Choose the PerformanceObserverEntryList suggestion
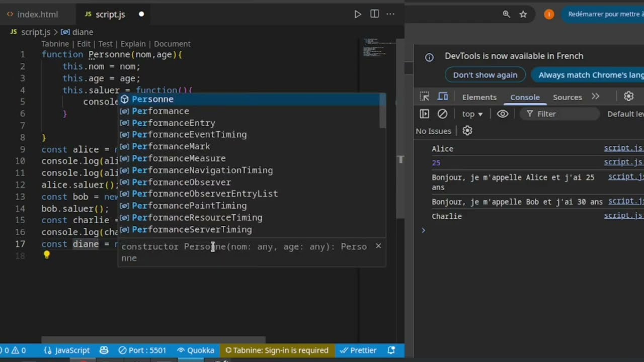 (249, 194)
